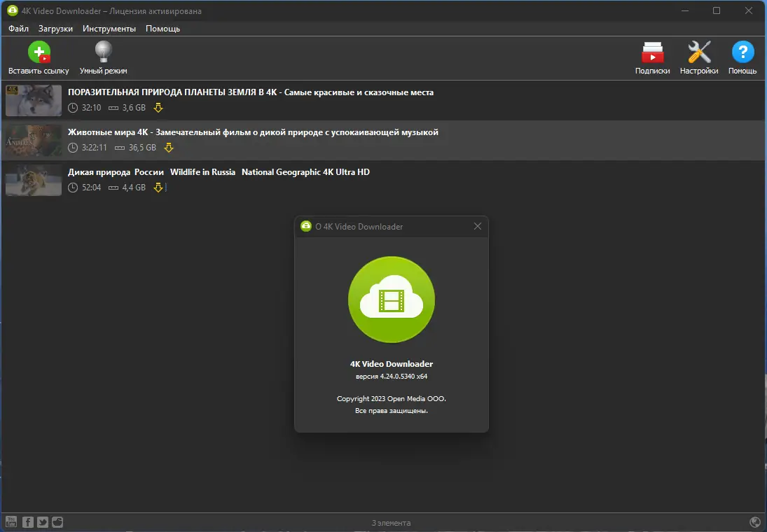Open the Помощь menu in menu bar
Viewport: 767px width, 532px height.
coord(163,29)
